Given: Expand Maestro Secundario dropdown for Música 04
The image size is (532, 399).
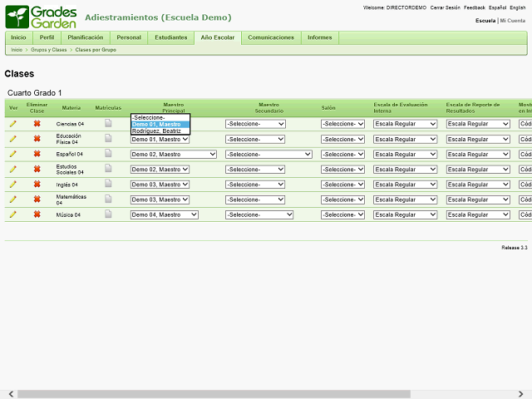Looking at the screenshot, I should pos(259,214).
